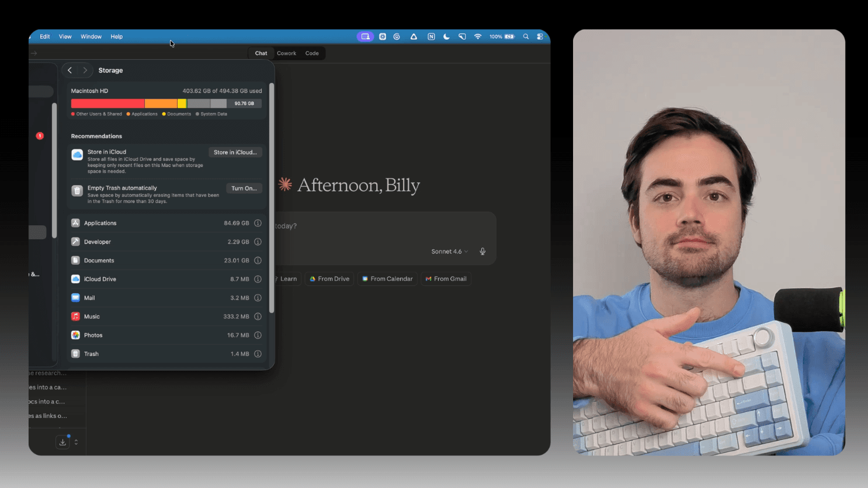Screen dimensions: 868x488
Task: Click the info icon next to Applications
Action: [258, 223]
